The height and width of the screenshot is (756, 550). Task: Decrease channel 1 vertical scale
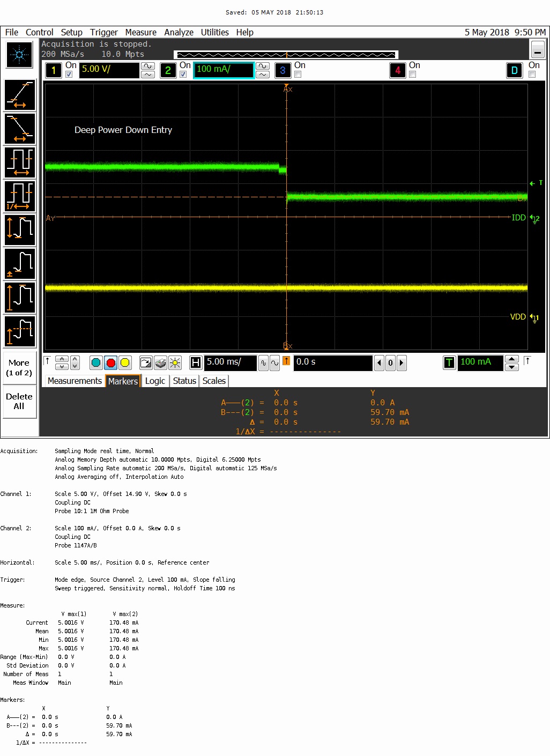click(148, 75)
